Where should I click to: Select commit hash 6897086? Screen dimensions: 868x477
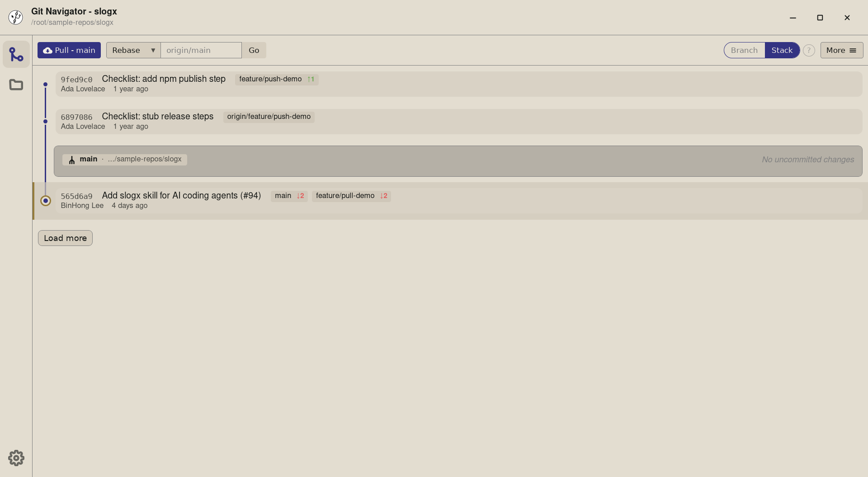(x=76, y=117)
